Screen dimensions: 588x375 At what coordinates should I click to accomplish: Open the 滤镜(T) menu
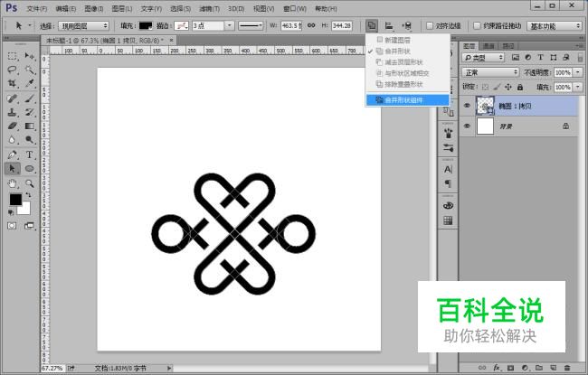click(x=209, y=8)
